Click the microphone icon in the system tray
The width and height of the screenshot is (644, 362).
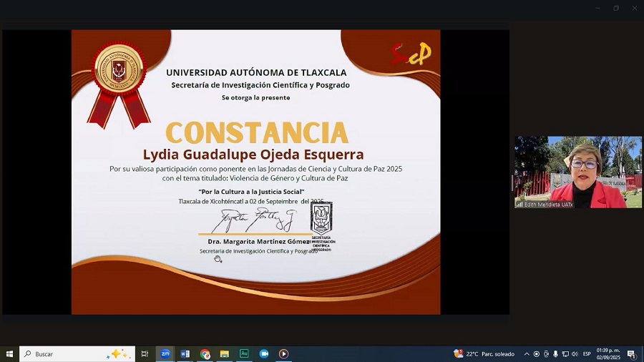pyautogui.click(x=555, y=354)
